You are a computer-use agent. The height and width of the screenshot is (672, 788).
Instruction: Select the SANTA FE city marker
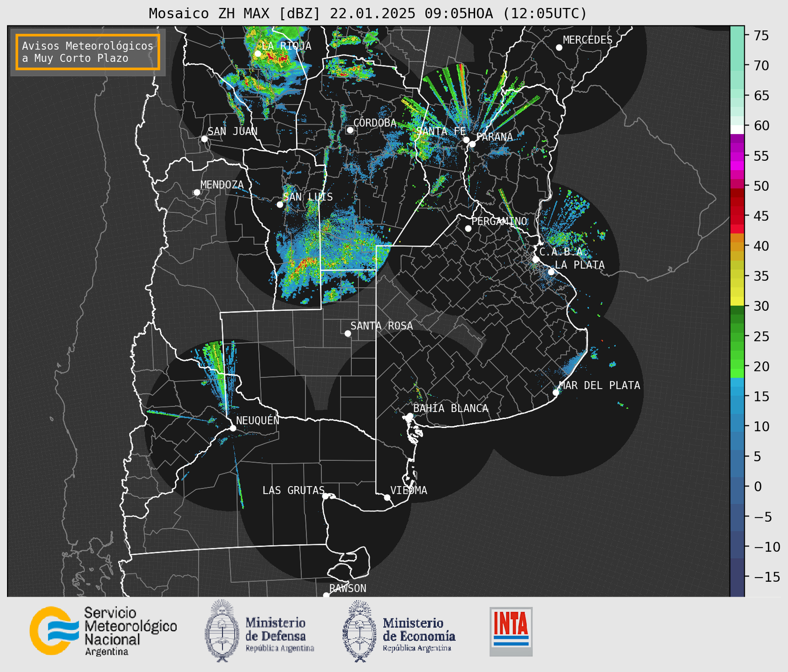[x=466, y=140]
